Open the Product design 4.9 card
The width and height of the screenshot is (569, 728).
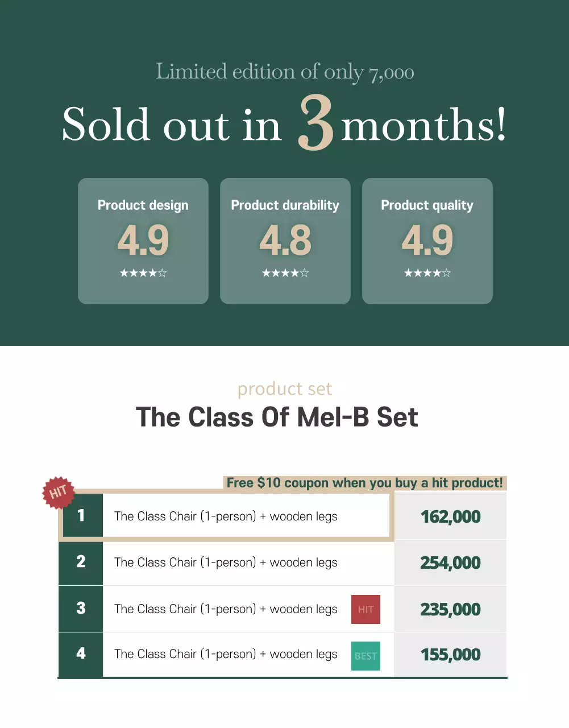click(x=143, y=241)
